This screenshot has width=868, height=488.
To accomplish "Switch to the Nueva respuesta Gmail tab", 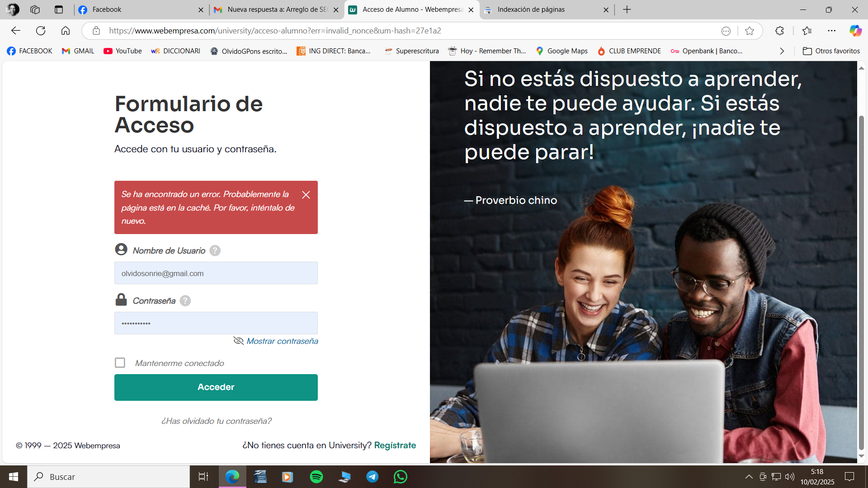I will (x=276, y=9).
